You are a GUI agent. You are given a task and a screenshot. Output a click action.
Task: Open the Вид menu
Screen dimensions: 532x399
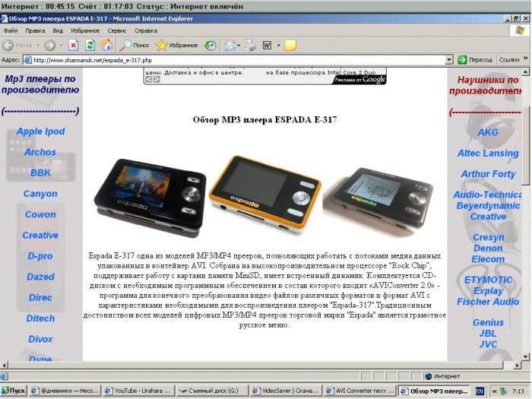click(x=58, y=30)
